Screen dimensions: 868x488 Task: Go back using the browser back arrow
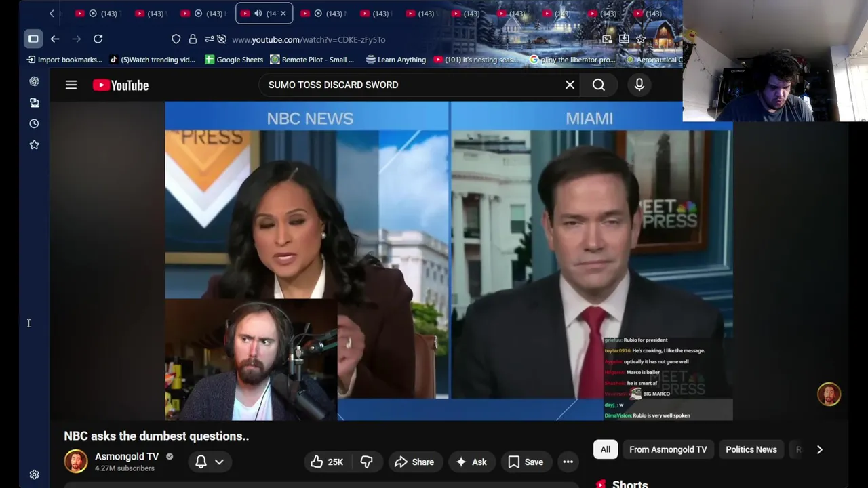tap(55, 39)
